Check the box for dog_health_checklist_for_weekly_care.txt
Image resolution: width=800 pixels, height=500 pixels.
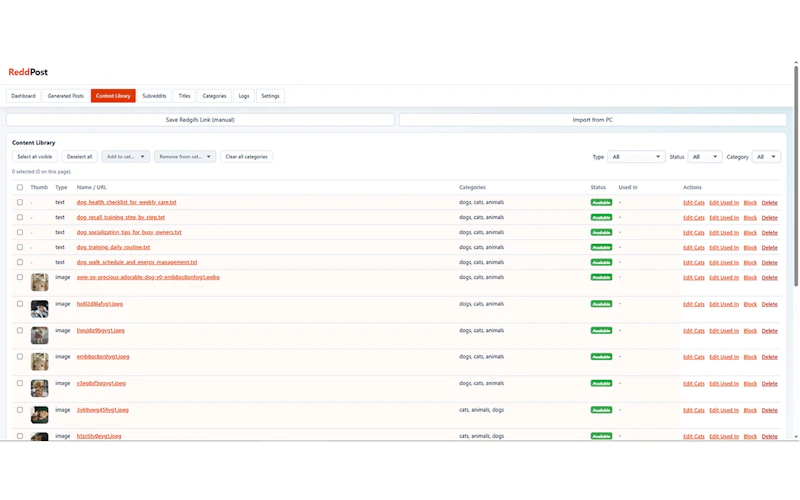point(20,202)
